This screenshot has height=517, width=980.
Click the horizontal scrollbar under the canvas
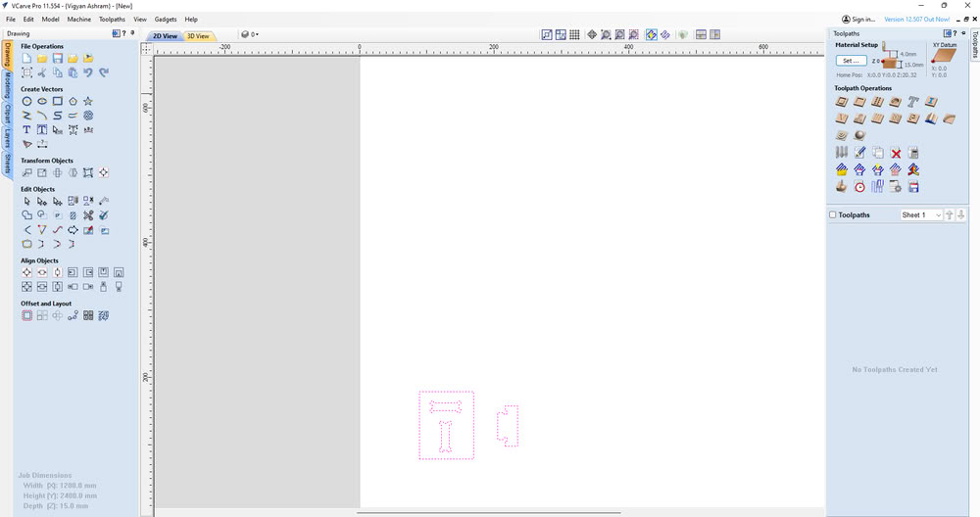click(x=489, y=513)
